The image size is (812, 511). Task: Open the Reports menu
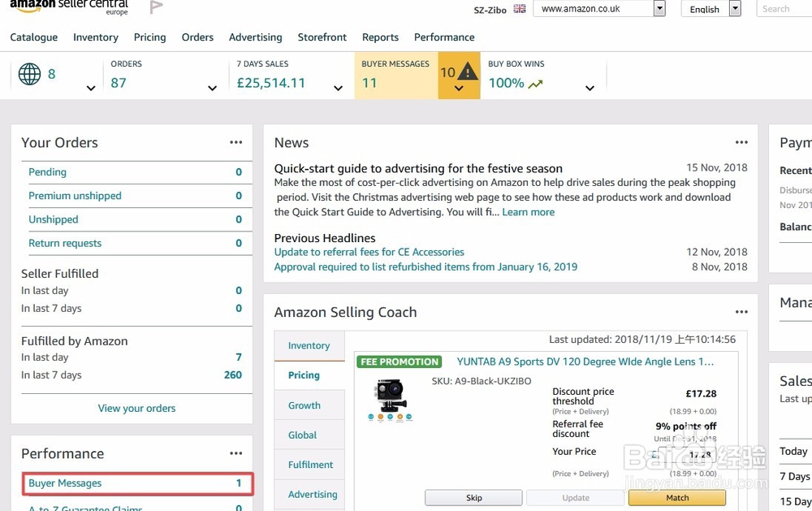pyautogui.click(x=380, y=37)
